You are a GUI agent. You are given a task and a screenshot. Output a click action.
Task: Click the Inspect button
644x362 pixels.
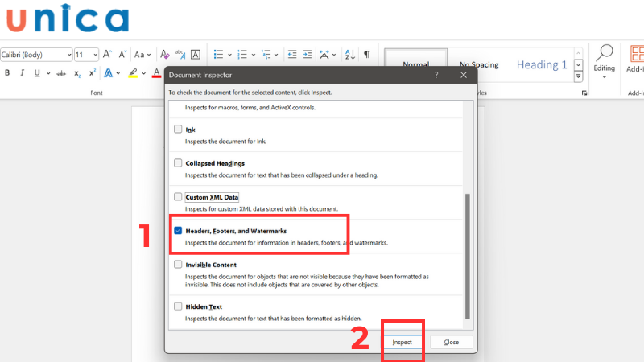click(x=402, y=342)
